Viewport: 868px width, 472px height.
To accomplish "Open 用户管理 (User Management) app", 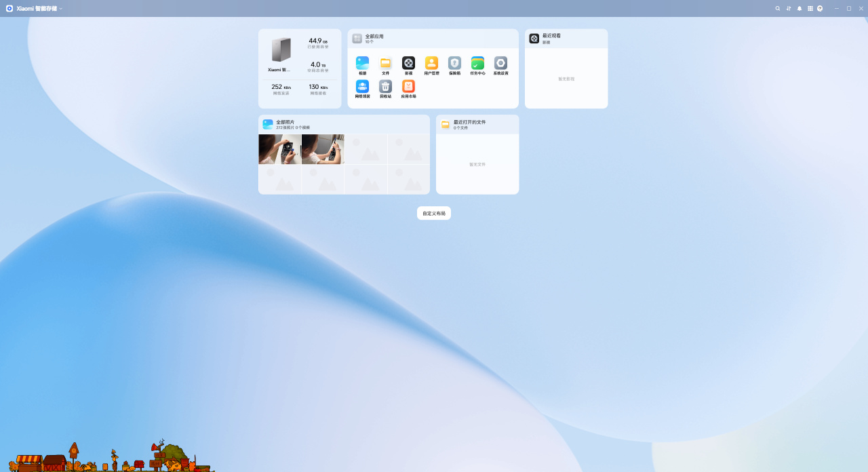I will 431,63.
